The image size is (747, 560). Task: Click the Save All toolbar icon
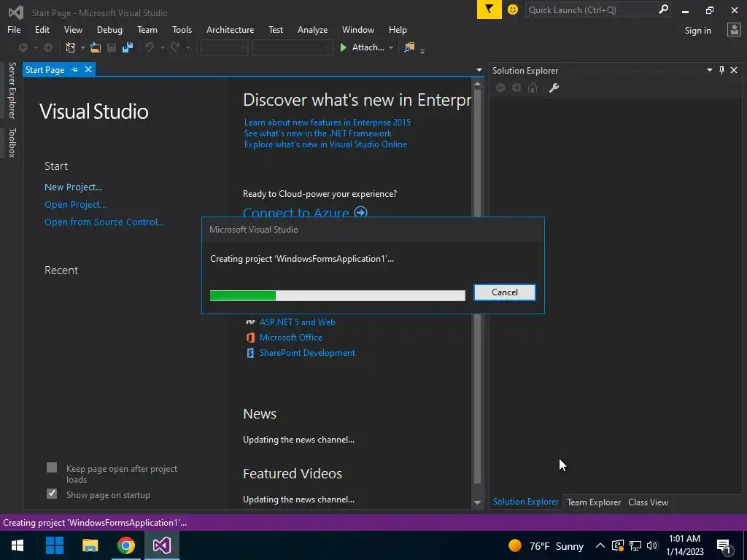click(x=127, y=47)
